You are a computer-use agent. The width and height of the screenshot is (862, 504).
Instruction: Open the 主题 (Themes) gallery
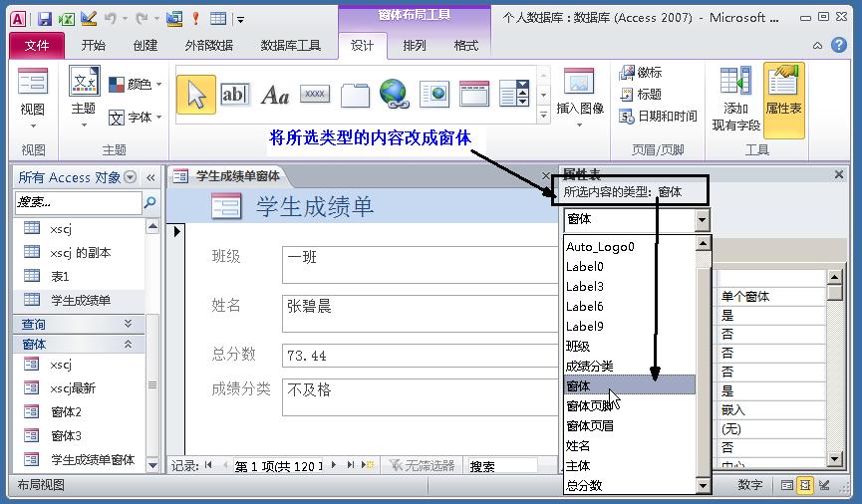tap(84, 98)
